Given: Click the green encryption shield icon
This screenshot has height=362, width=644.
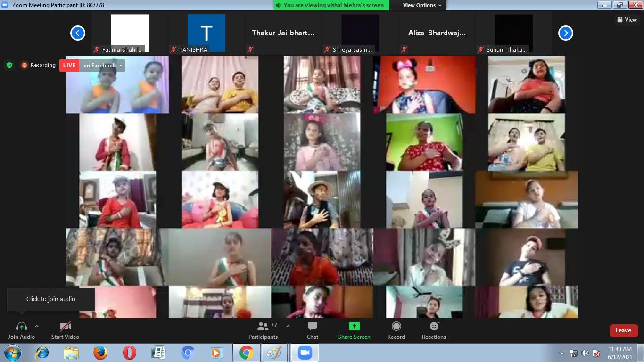Looking at the screenshot, I should pyautogui.click(x=9, y=65).
